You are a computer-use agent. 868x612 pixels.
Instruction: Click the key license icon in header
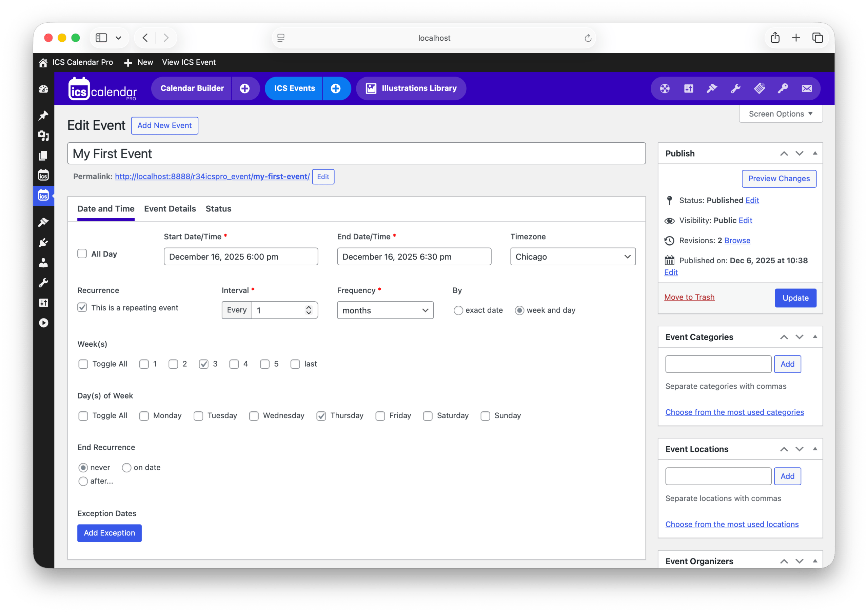click(783, 88)
